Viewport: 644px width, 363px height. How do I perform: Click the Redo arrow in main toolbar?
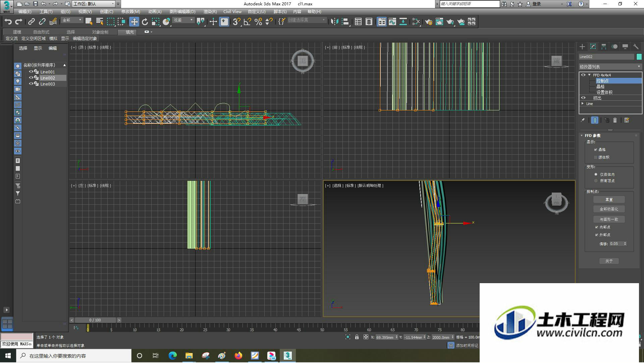[19, 22]
